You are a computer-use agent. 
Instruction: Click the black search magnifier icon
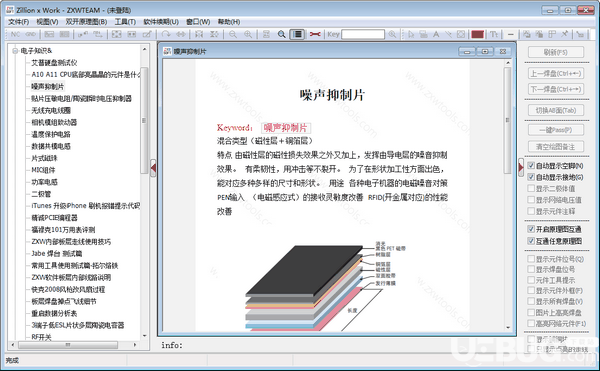[x=282, y=34]
